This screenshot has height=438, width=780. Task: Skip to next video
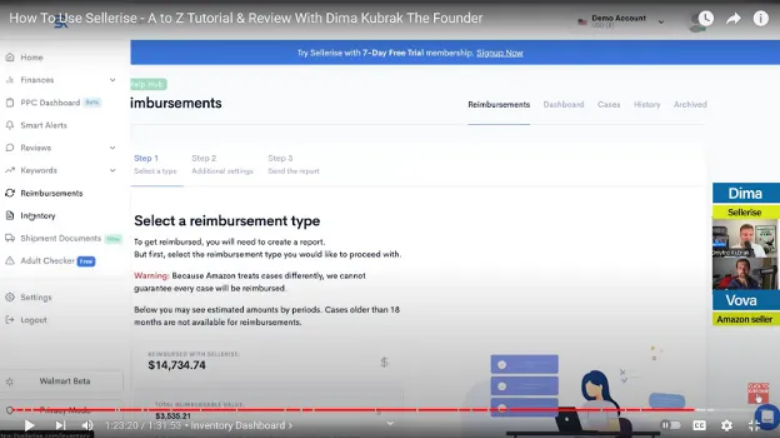click(x=60, y=426)
